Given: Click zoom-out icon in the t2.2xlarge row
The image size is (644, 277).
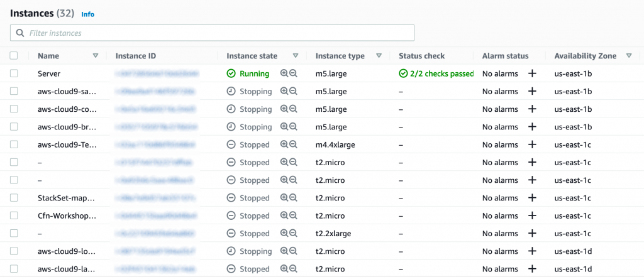Looking at the screenshot, I should coord(293,233).
